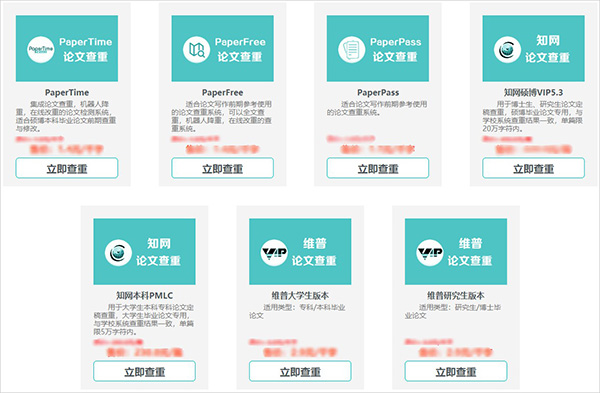This screenshot has height=393, width=600.
Task: Click PaperFree description about 全文查重
Action: (x=222, y=116)
